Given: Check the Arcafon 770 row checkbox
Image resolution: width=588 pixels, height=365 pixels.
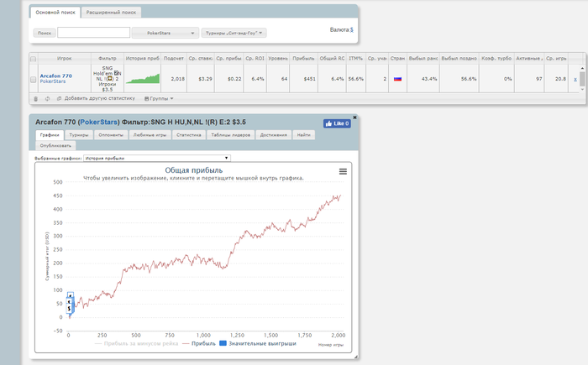Looking at the screenshot, I should click(33, 80).
